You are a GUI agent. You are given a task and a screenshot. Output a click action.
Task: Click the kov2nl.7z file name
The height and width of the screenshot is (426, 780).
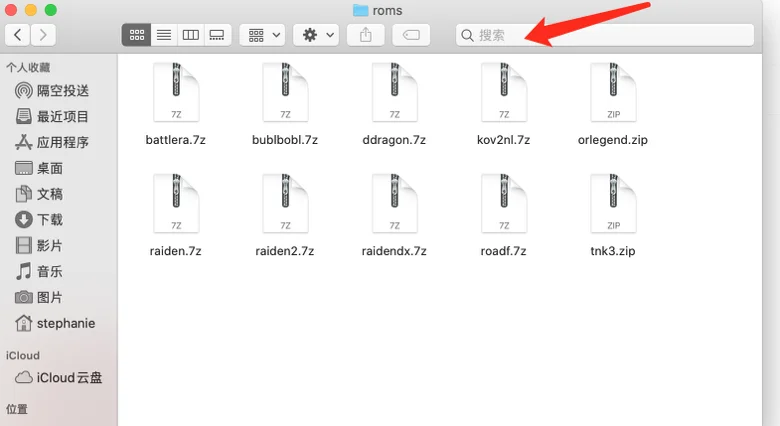(x=503, y=140)
